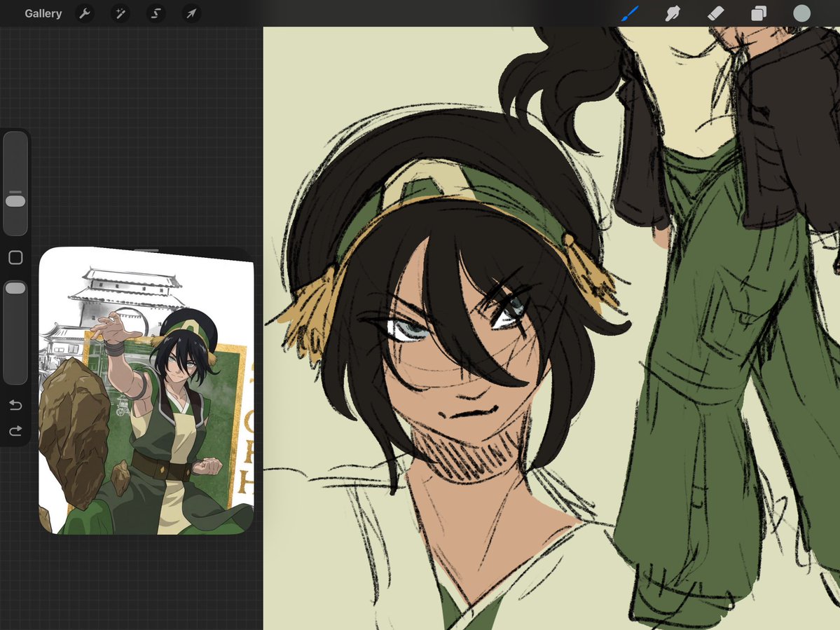Viewport: 840px width, 630px height.
Task: Select the Eraser tool
Action: (716, 13)
